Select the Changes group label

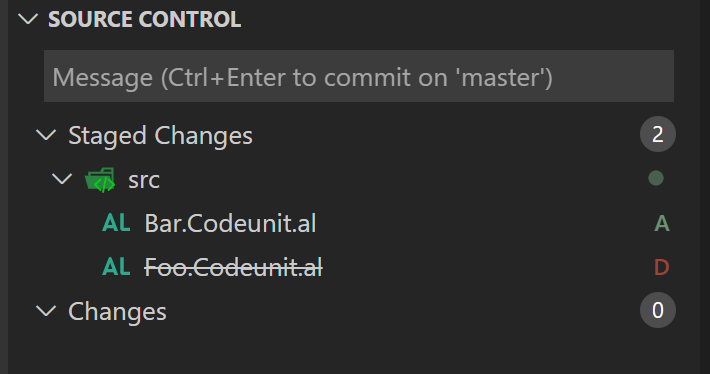(117, 312)
